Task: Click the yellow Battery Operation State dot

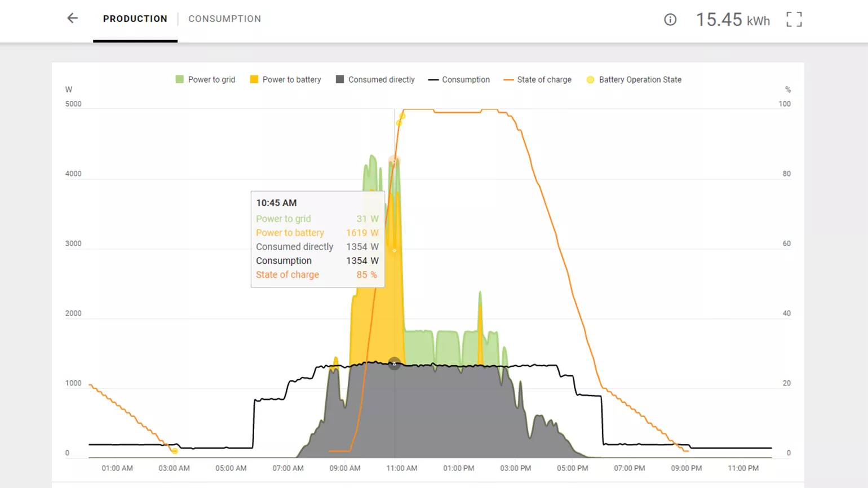Action: click(x=590, y=80)
